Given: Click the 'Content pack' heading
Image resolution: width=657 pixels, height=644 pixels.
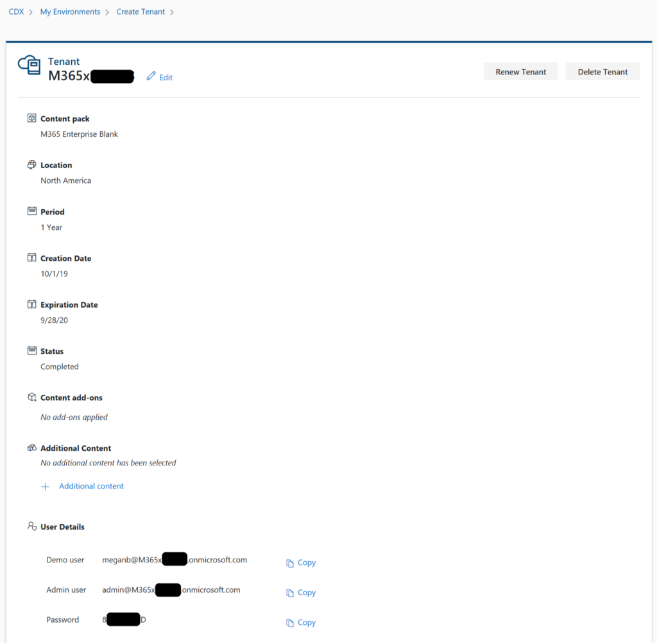Looking at the screenshot, I should point(65,119).
